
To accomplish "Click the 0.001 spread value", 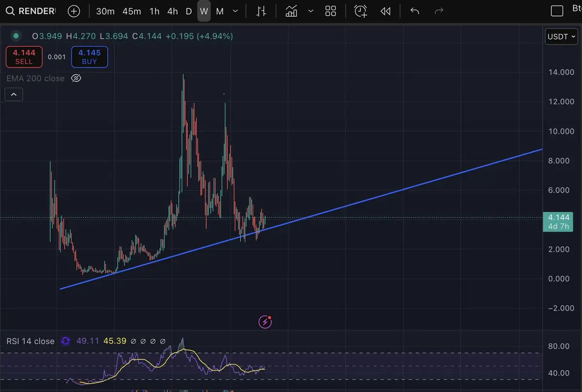I will [x=56, y=57].
